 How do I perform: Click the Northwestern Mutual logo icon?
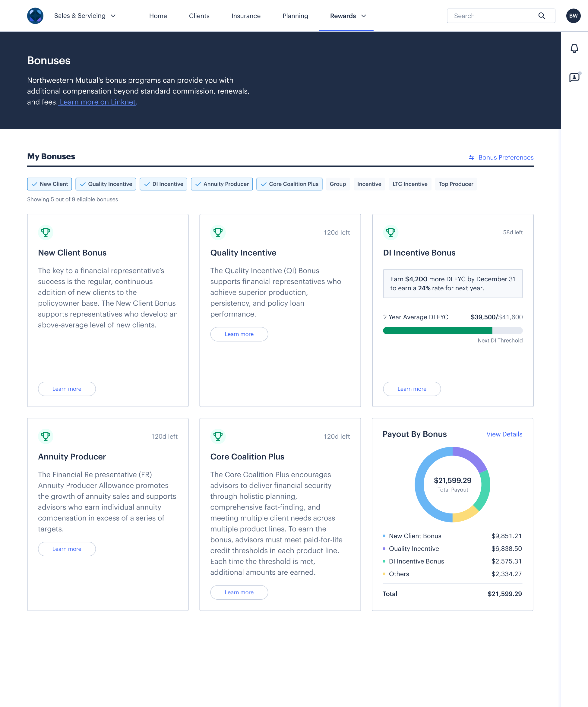(35, 16)
